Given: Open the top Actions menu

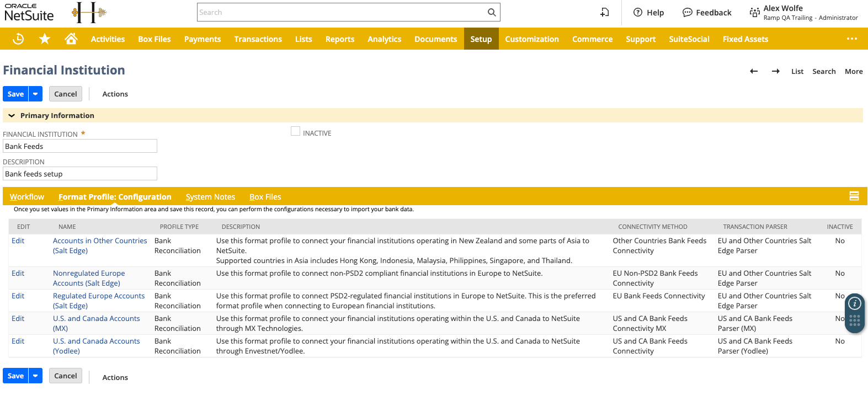Looking at the screenshot, I should point(115,94).
